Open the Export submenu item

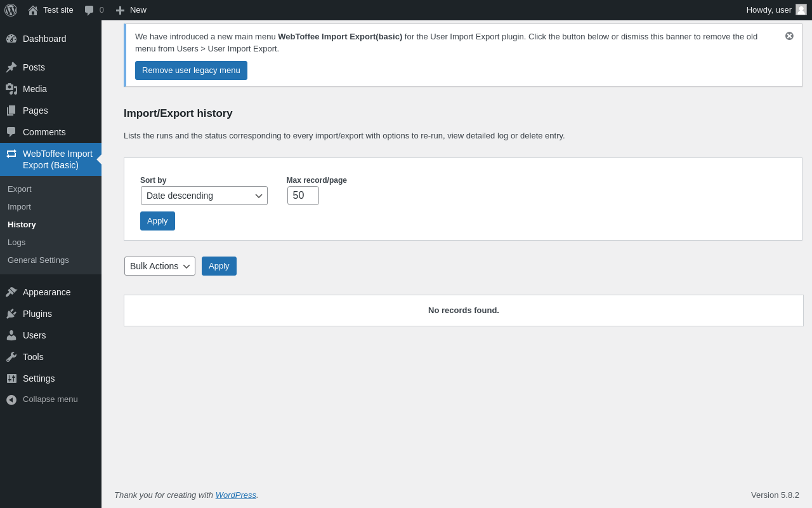point(20,189)
